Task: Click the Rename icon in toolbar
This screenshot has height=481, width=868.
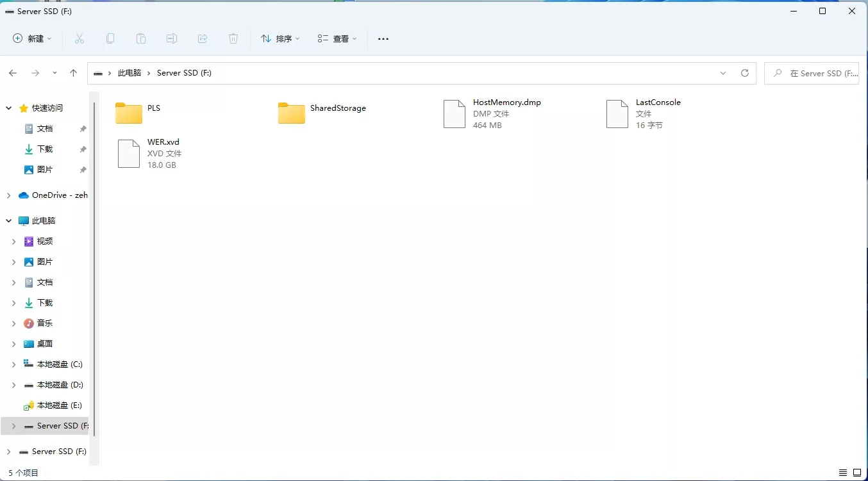Action: coord(172,39)
